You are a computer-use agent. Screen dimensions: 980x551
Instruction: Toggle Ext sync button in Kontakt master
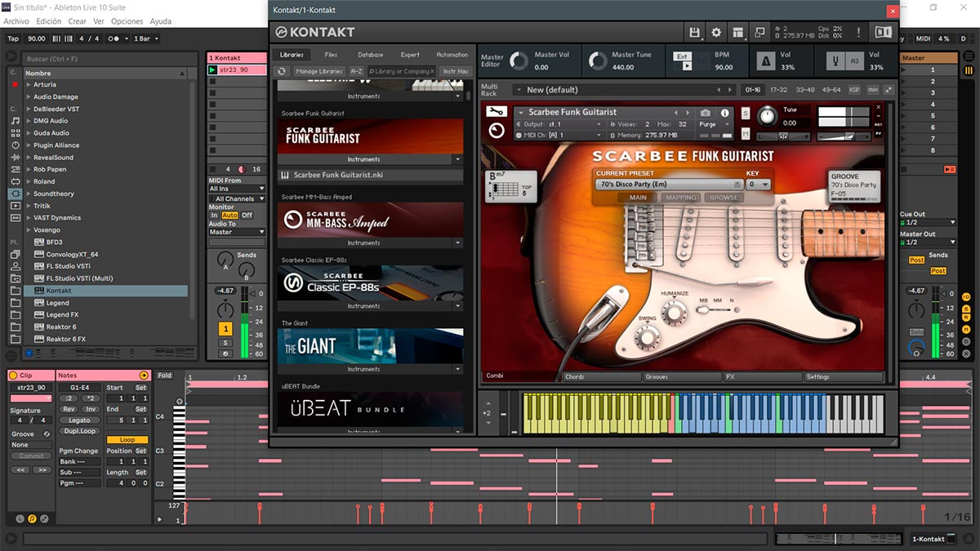point(681,56)
